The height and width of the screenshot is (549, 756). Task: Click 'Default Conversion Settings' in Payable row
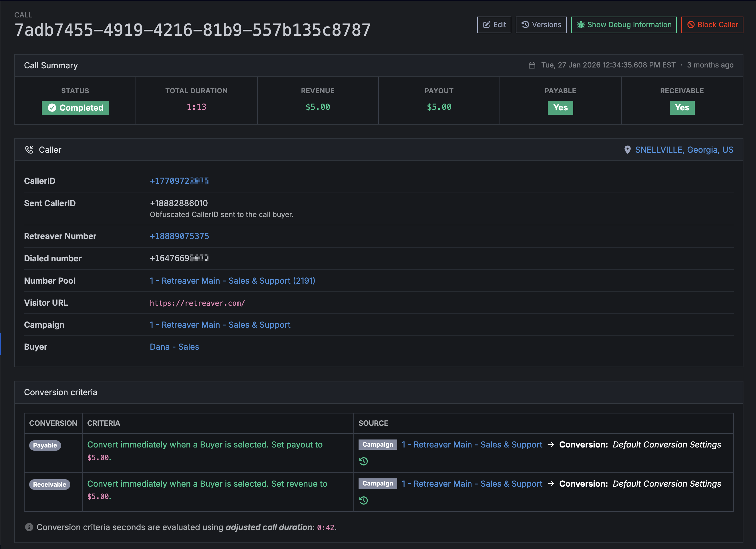tap(667, 444)
